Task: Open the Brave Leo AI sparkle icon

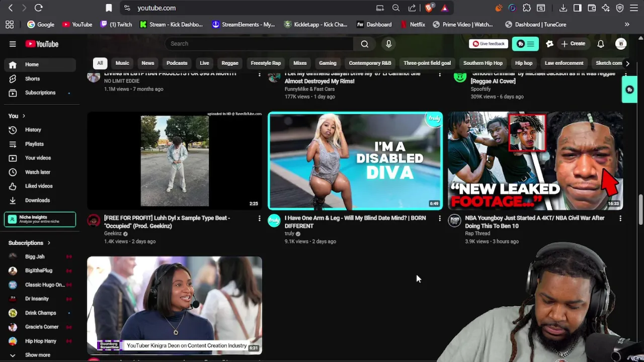Action: tap(606, 8)
